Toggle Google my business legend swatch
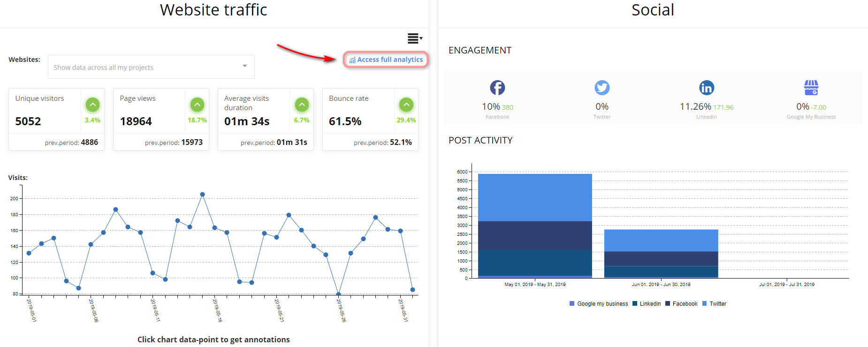 (x=572, y=303)
